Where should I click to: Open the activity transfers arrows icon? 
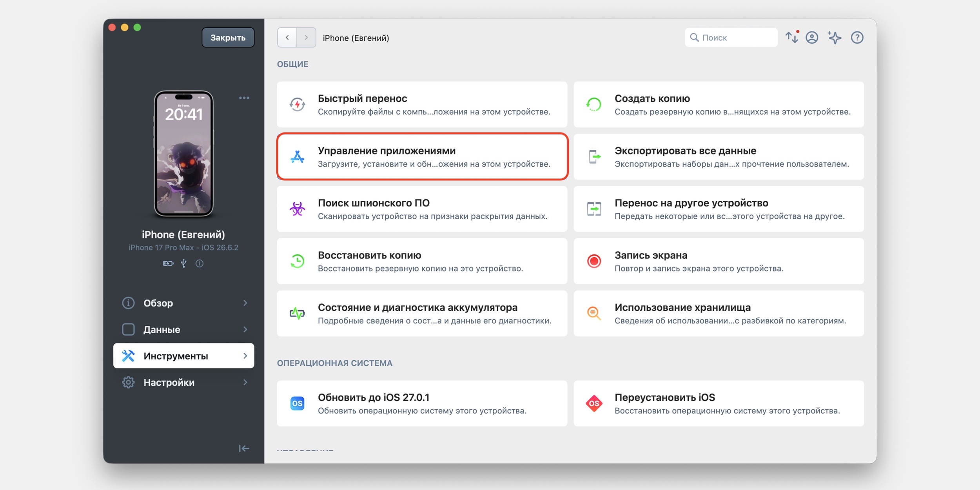[791, 38]
